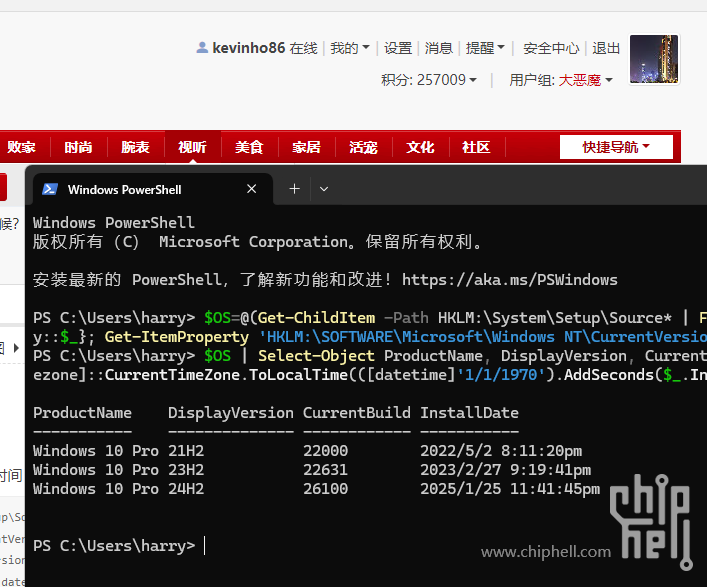This screenshot has height=587, width=707.
Task: Expand the 快捷导航 quick navigation button
Action: pos(616,147)
